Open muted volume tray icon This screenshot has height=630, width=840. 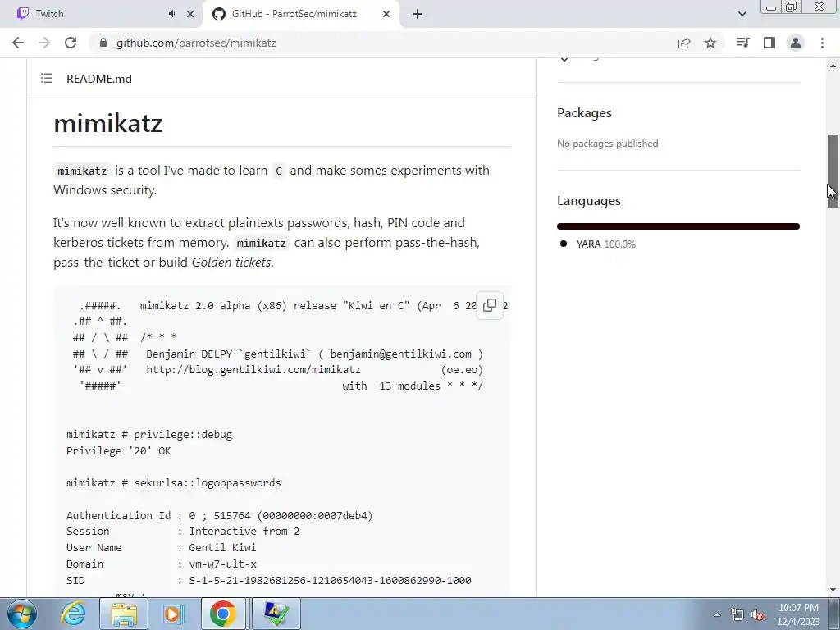(757, 614)
